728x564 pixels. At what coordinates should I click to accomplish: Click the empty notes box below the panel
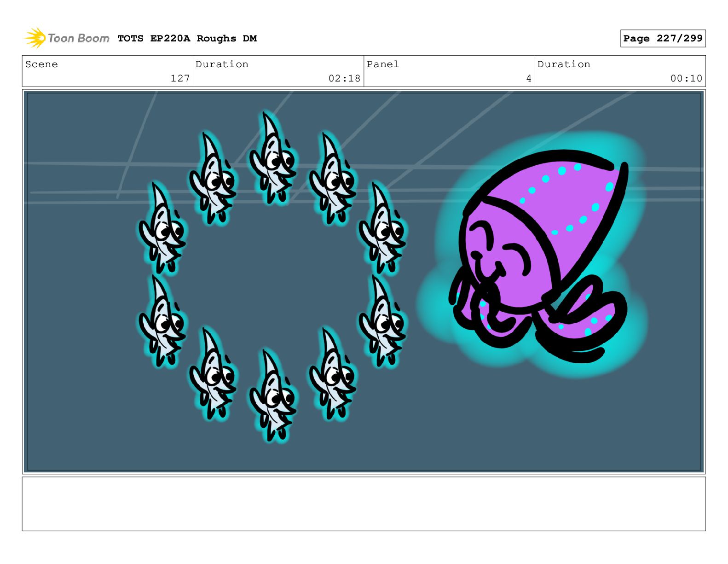pos(364,504)
